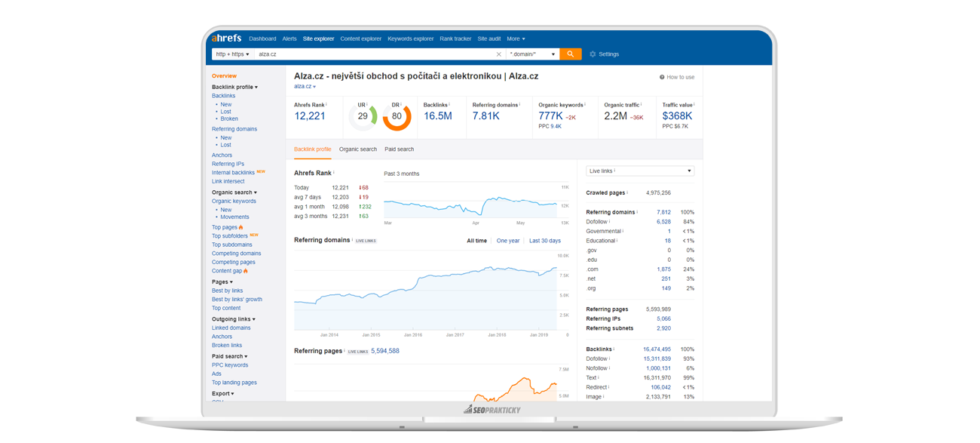Collapse the Pages sidebar section
The height and width of the screenshot is (443, 980).
(x=222, y=282)
